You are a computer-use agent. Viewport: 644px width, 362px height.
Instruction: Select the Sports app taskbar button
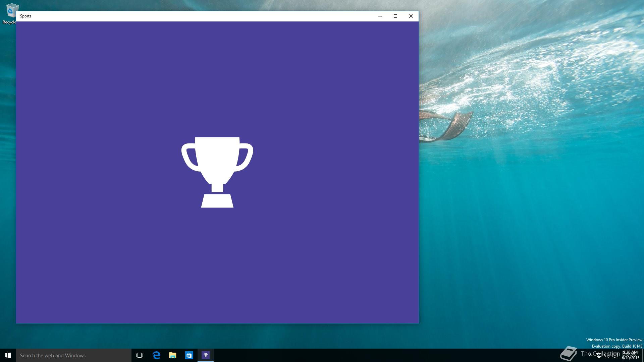pos(206,355)
